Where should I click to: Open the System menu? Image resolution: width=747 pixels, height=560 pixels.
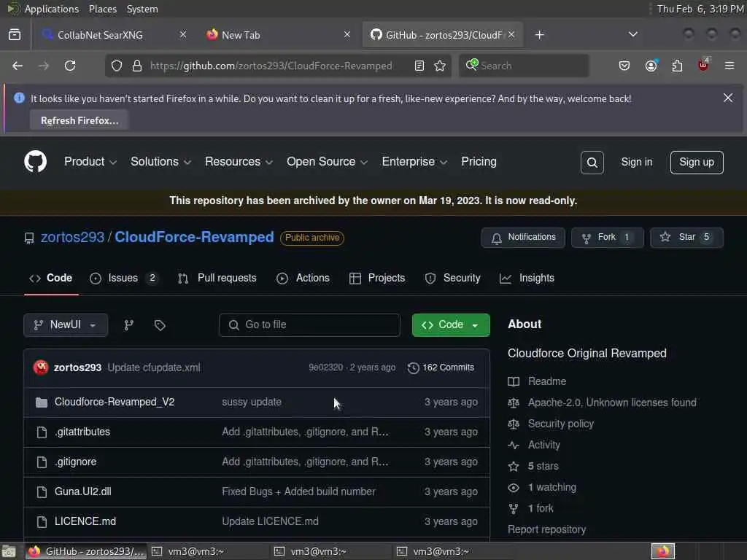pyautogui.click(x=142, y=9)
